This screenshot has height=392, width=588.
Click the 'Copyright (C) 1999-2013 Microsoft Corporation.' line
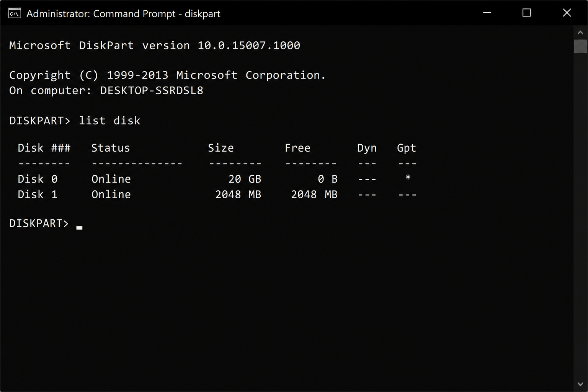(x=168, y=75)
